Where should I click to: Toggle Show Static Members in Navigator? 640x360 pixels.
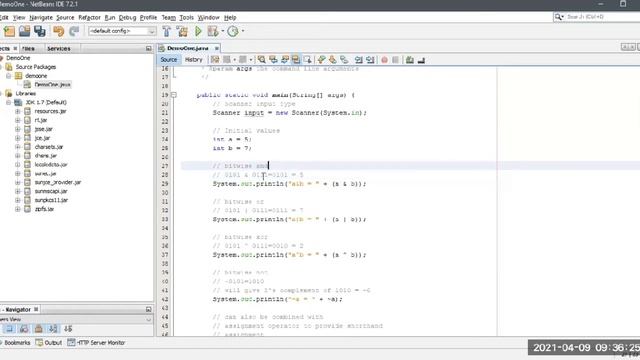[x=24, y=329]
